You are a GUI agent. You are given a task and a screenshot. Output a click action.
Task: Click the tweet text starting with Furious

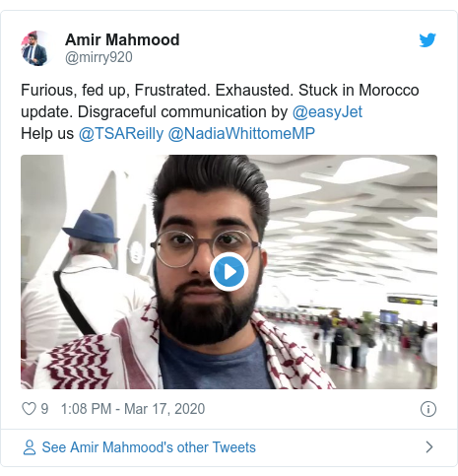point(220,90)
